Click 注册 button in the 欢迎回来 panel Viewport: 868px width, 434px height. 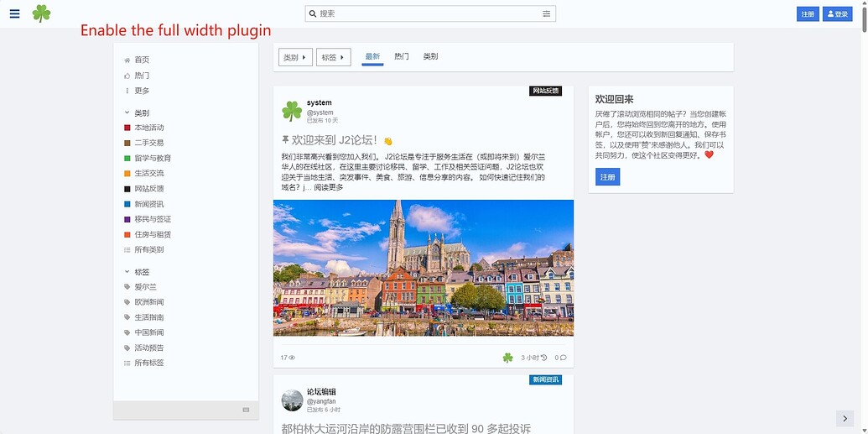607,177
